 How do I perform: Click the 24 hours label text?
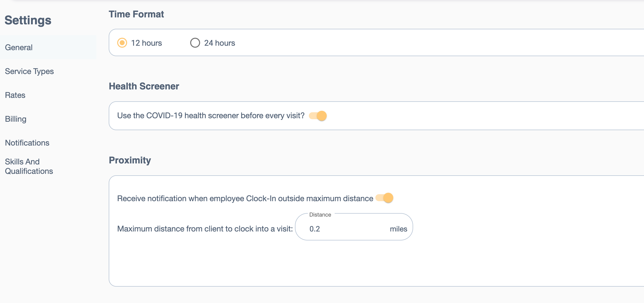219,43
